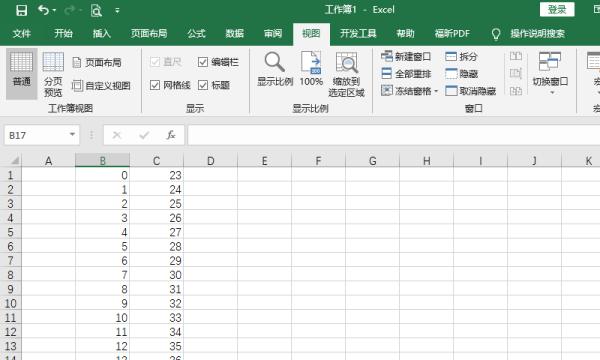Toggle the 直尺 ruler checkbox

tap(155, 62)
